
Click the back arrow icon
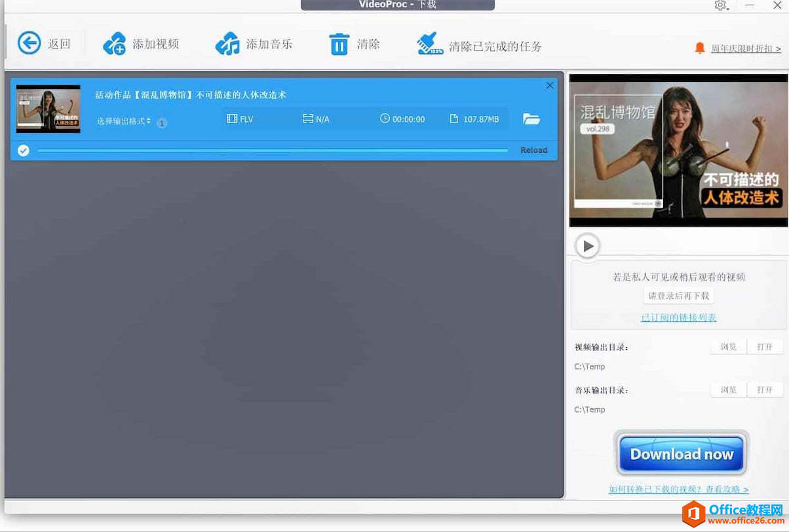29,43
